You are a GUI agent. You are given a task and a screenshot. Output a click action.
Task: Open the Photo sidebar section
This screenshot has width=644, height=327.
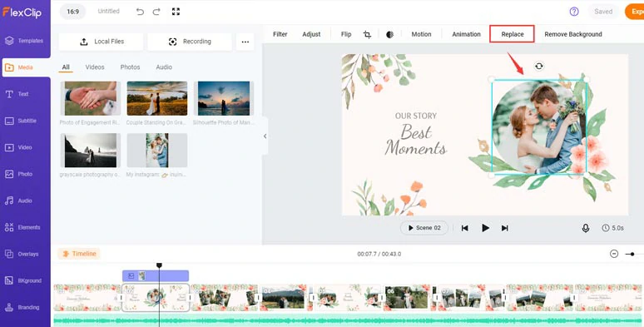(18, 174)
